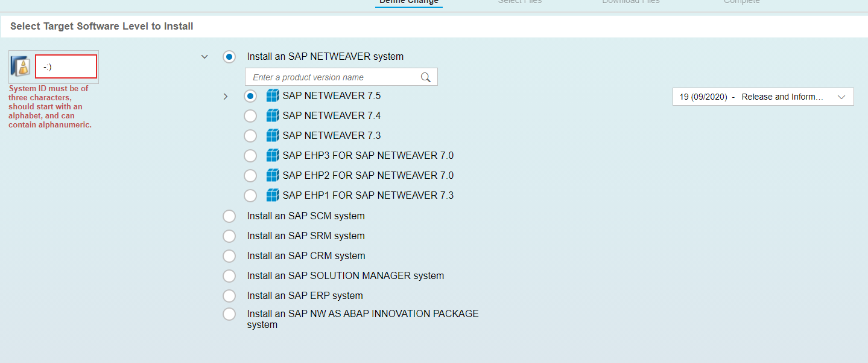Open the 19 (09/2020) release dropdown

[762, 97]
